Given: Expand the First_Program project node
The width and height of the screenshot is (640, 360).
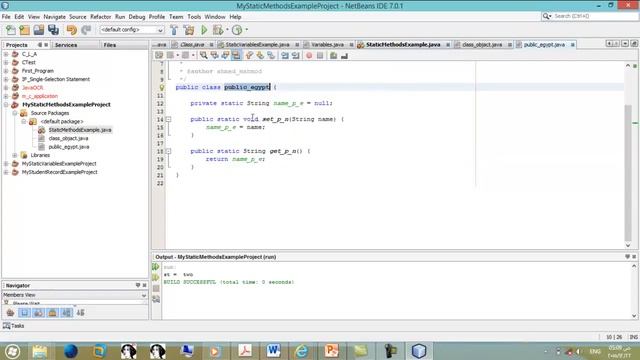Looking at the screenshot, I should tap(6, 71).
